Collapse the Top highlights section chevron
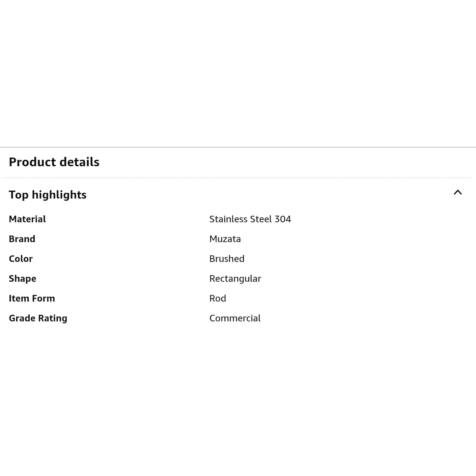Screen dimensions: 476x476 point(458,192)
